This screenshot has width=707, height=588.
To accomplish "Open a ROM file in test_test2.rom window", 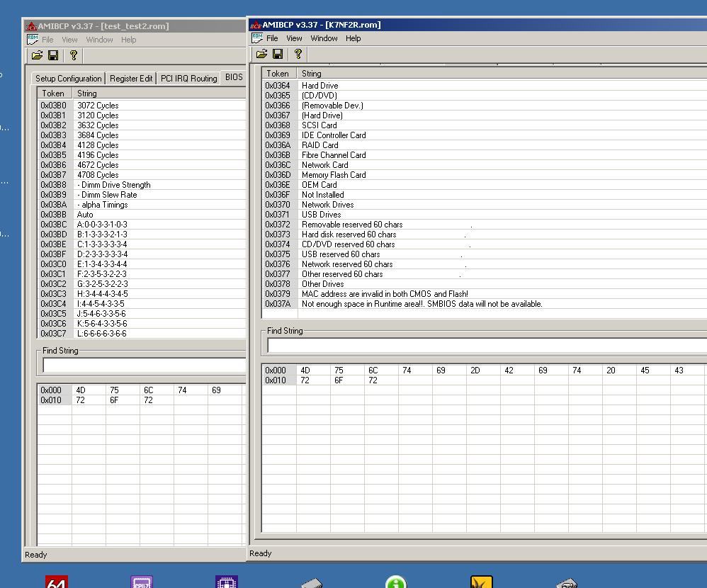I will 37,55.
